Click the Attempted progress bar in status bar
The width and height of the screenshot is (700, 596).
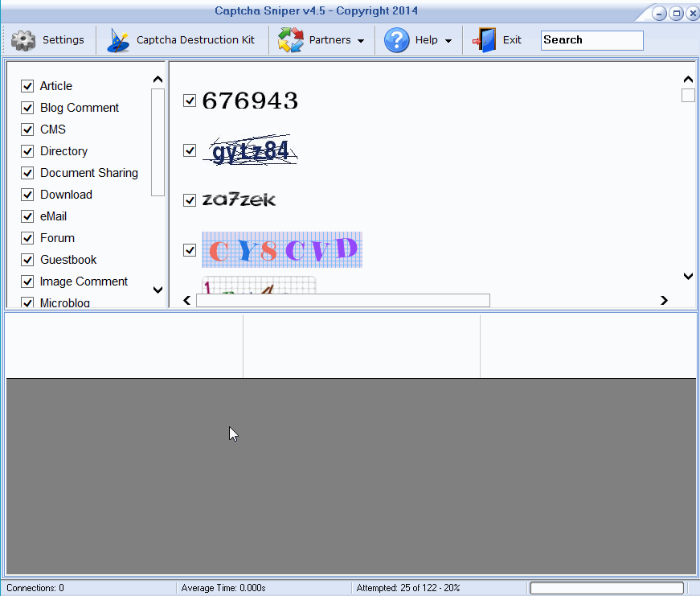[607, 587]
